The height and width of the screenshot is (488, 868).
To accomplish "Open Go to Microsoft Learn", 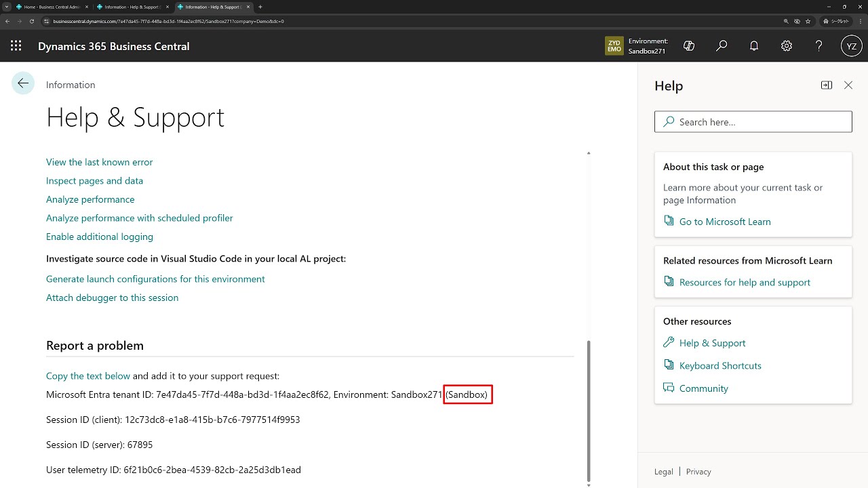I will tap(725, 222).
